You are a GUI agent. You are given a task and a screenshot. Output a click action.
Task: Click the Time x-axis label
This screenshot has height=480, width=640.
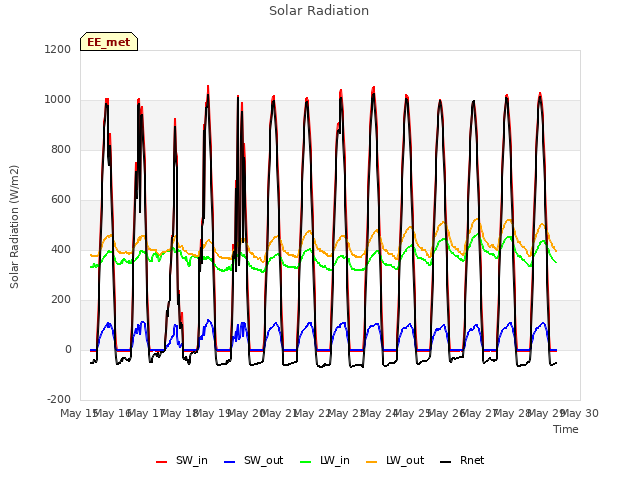pyautogui.click(x=566, y=429)
